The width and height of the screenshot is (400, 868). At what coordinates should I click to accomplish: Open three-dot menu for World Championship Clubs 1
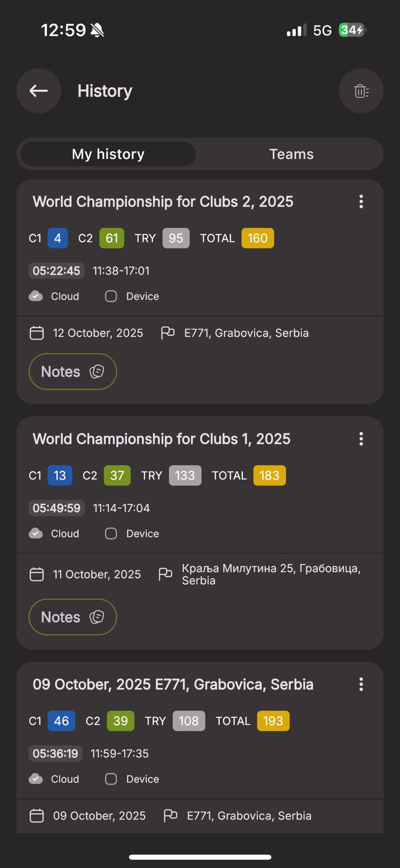pos(361,439)
